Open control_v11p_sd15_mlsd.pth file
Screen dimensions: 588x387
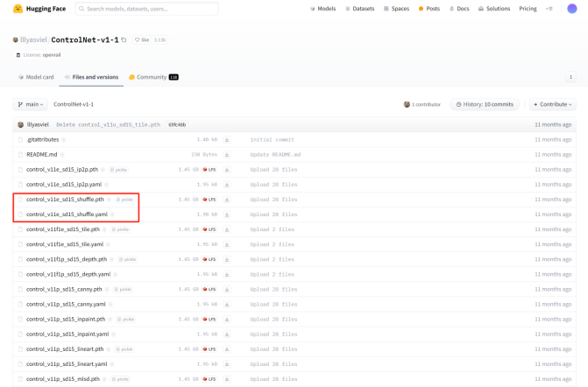pos(63,379)
